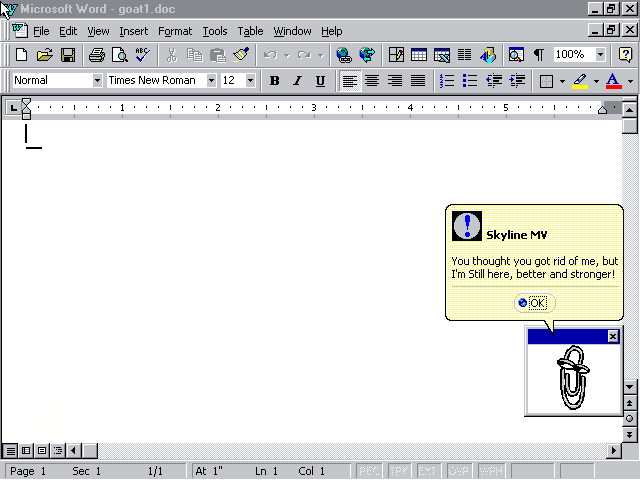Viewport: 640px width, 480px height.
Task: Open the Tools menu
Action: 215,31
